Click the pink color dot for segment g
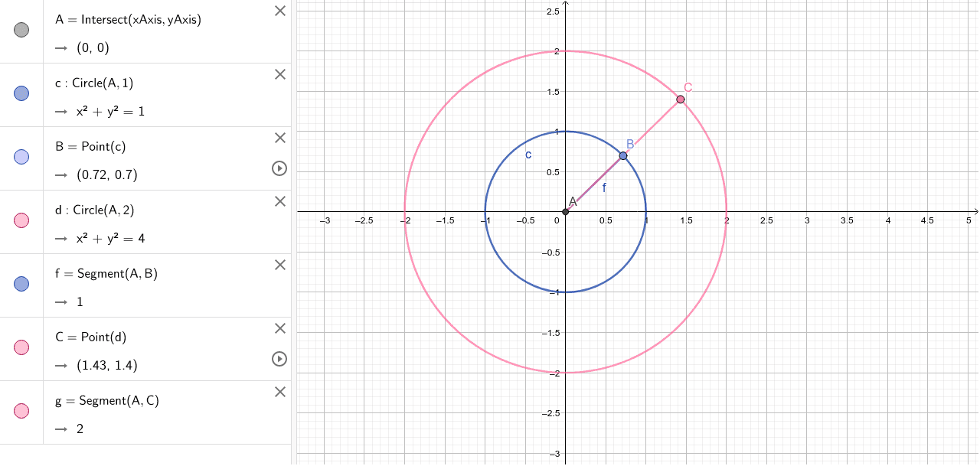980x466 pixels. 21,411
